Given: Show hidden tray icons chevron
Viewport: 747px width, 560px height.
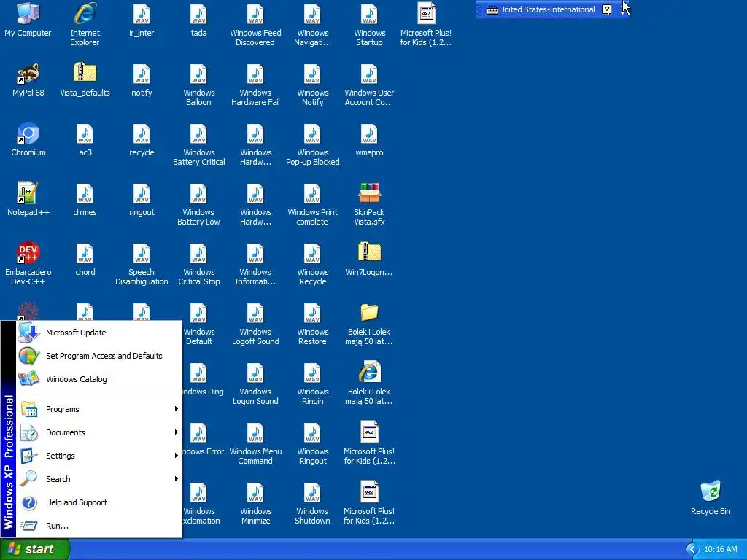Looking at the screenshot, I should [x=692, y=550].
